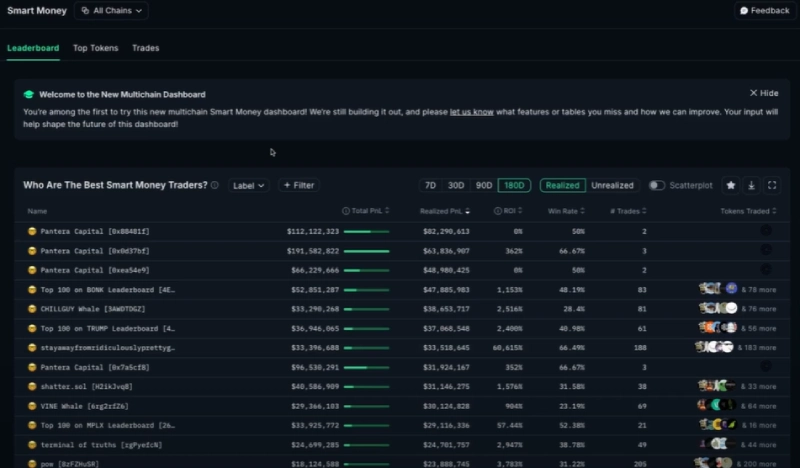Click token icons in VINE Whale row

716,405
